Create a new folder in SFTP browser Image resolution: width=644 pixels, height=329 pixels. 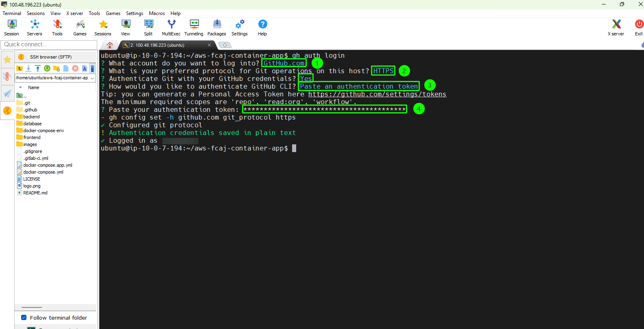(x=57, y=68)
